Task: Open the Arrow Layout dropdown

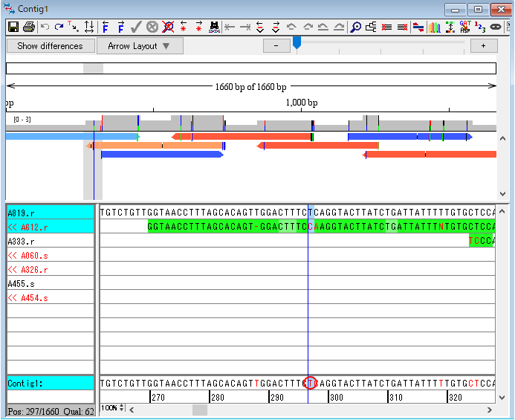Action: pos(140,46)
